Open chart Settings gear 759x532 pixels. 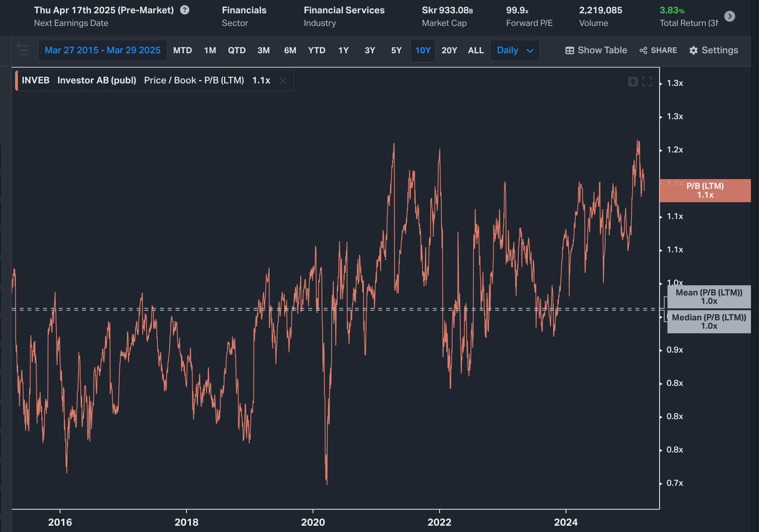pos(714,50)
